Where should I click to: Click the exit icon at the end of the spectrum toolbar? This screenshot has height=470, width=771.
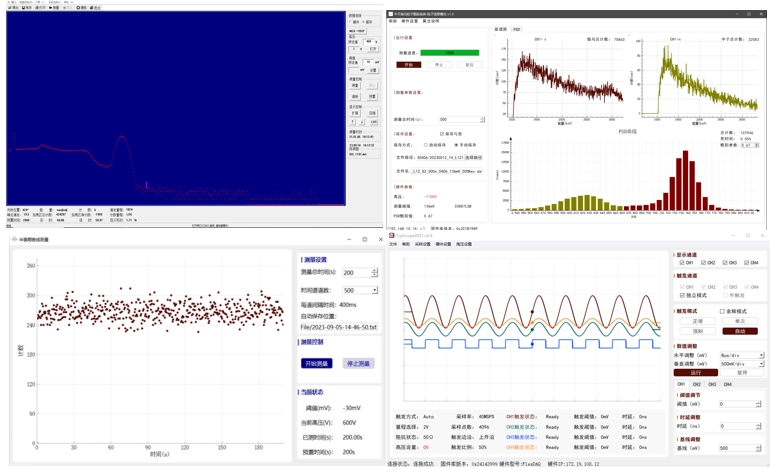click(91, 7)
